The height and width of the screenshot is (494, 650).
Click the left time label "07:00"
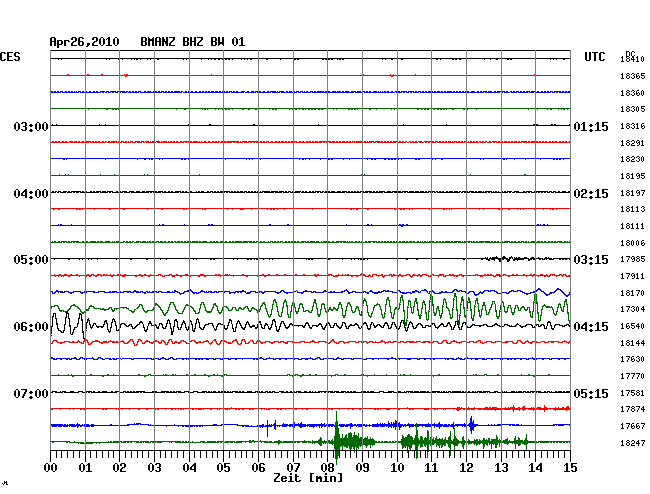point(31,393)
